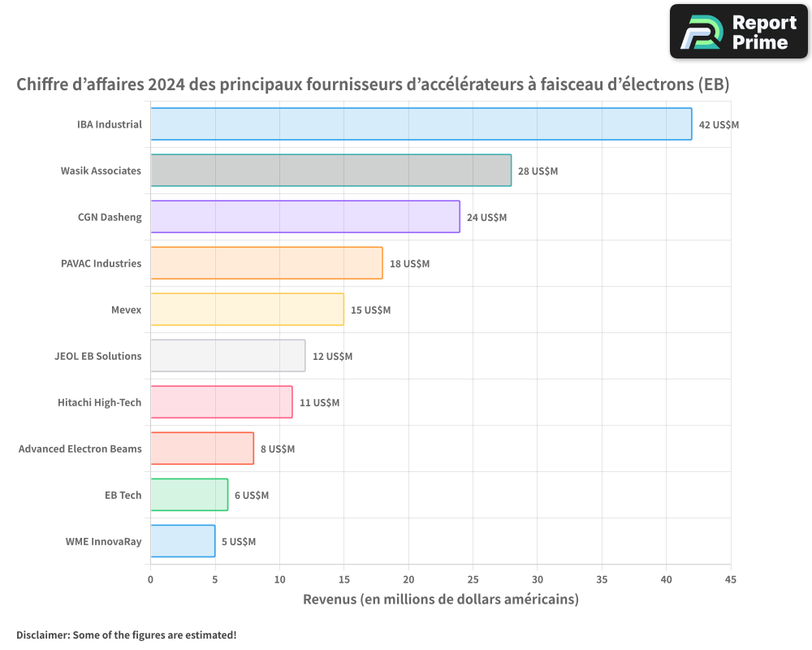Click the disclaimer text at bottom
Screen dimensions: 812x650
(x=126, y=635)
